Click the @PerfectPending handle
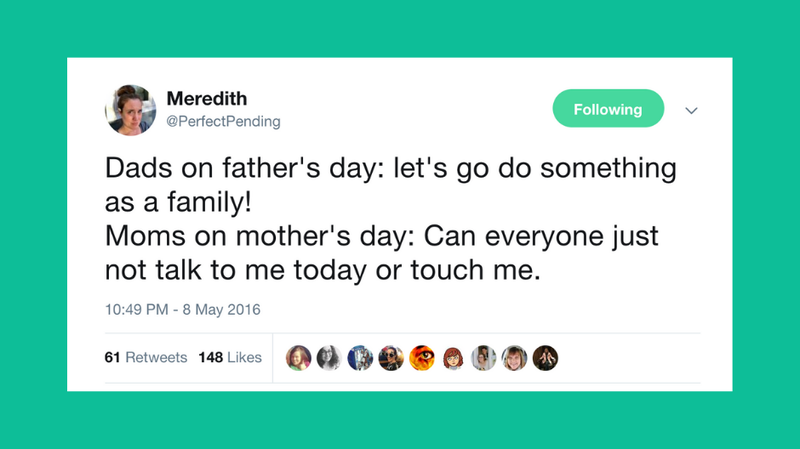The height and width of the screenshot is (449, 800). click(x=223, y=121)
